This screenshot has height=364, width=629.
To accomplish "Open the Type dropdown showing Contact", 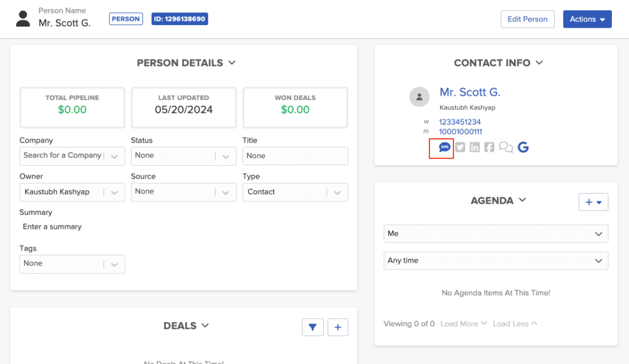I will pyautogui.click(x=295, y=192).
